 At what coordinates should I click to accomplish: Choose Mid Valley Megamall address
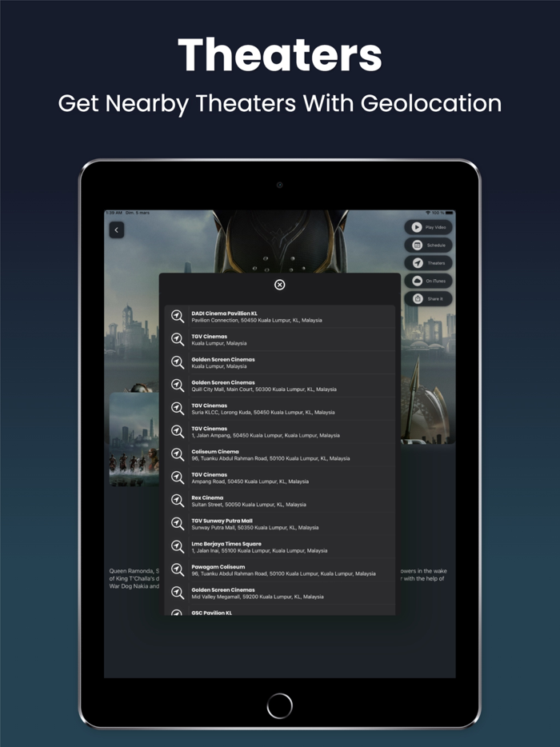258,597
